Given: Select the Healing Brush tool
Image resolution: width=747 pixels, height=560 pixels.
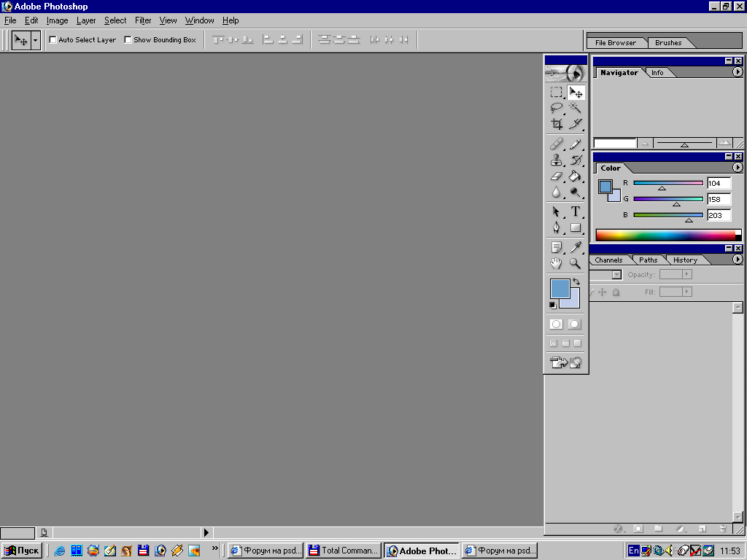Looking at the screenshot, I should coord(556,144).
